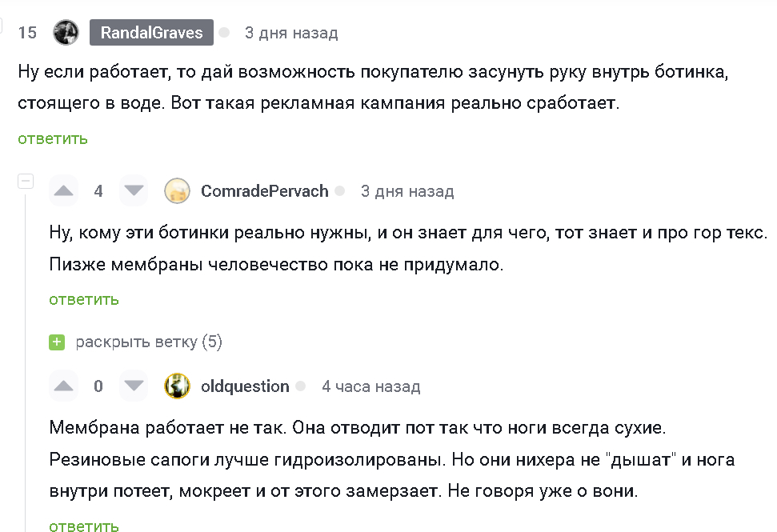Viewport: 777px width, 532px height.
Task: Open "3 дня назад" timestamp of RandalGraves
Action: [x=291, y=33]
